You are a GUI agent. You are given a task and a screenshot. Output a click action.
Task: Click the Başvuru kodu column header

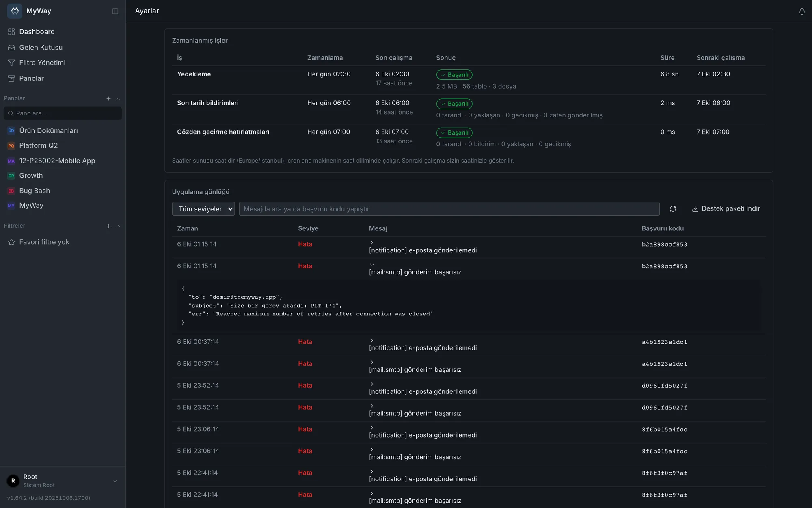click(x=662, y=228)
